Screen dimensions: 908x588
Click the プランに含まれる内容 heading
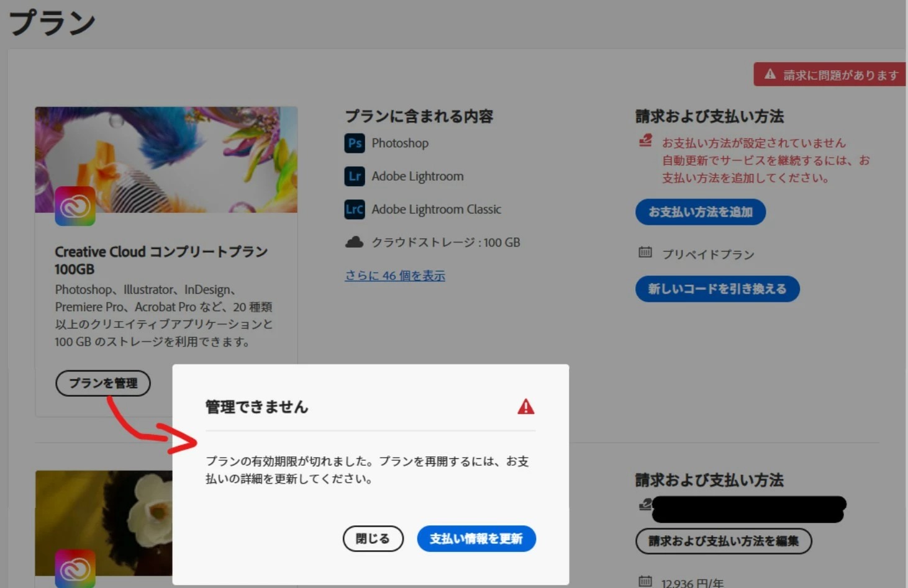point(419,116)
